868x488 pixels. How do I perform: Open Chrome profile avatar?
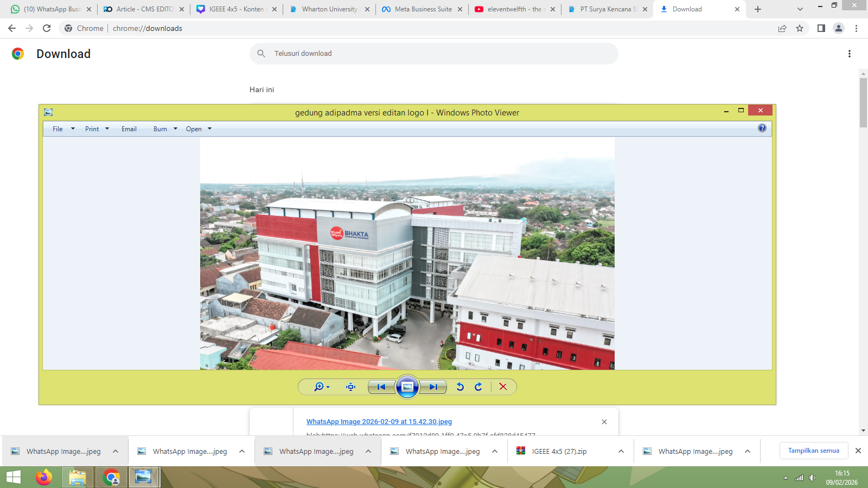[x=839, y=28]
